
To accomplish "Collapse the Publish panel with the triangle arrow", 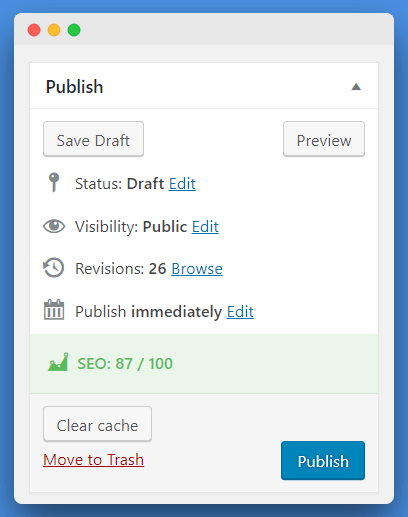I will [x=356, y=87].
